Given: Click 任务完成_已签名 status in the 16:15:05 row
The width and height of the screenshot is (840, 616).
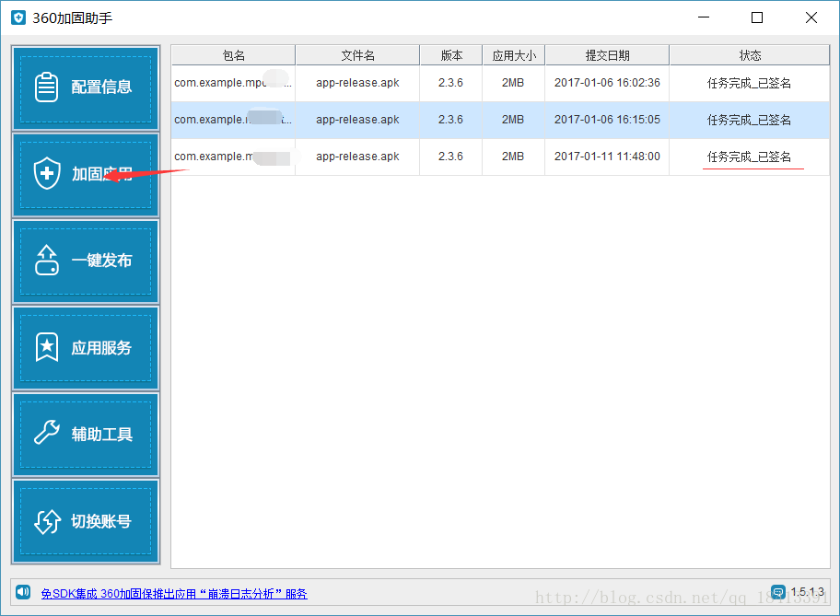Looking at the screenshot, I should click(749, 120).
